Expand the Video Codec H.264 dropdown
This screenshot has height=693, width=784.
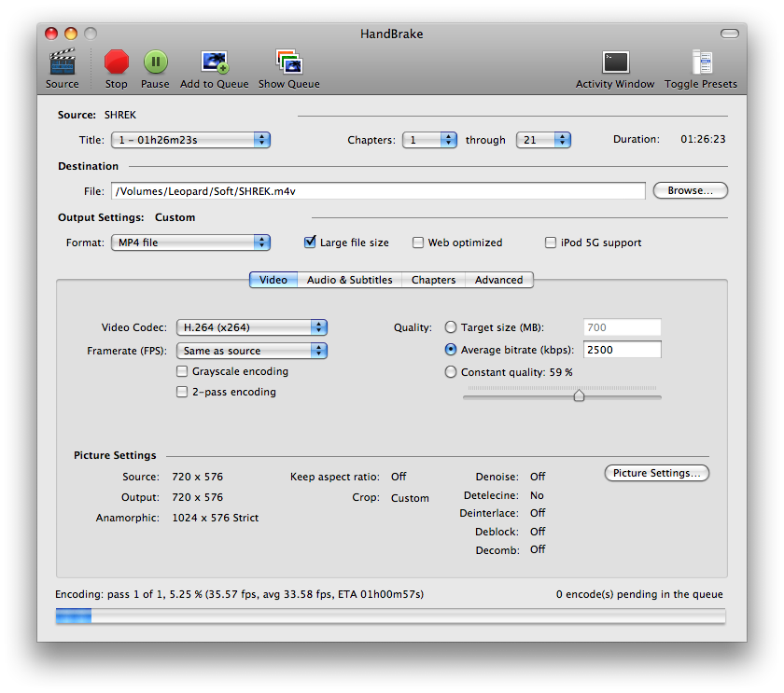click(x=251, y=327)
